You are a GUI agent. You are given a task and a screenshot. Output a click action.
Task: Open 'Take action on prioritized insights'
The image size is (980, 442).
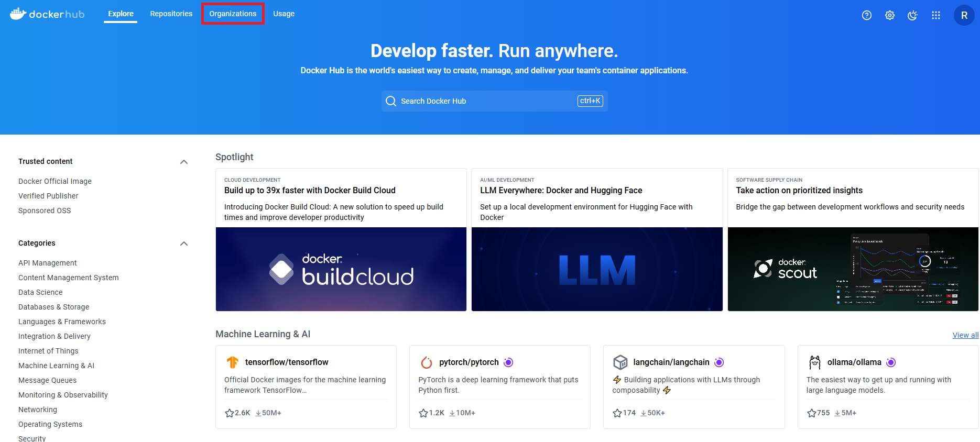tap(799, 191)
